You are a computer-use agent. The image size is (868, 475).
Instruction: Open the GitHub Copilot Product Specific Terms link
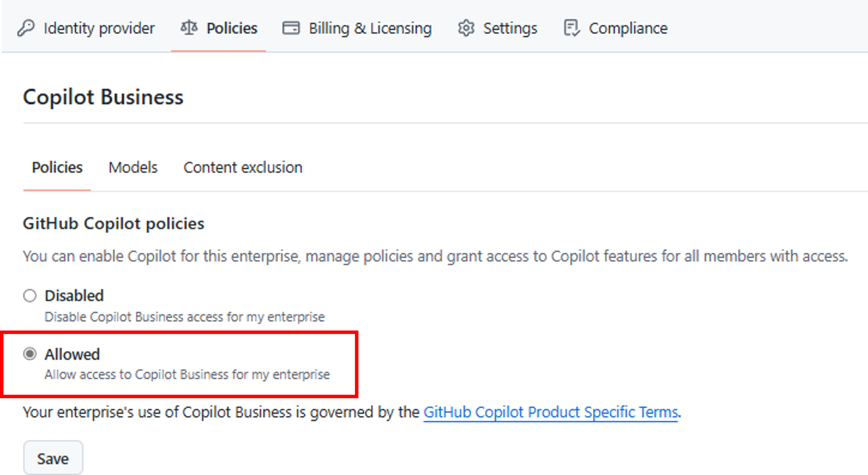point(550,412)
